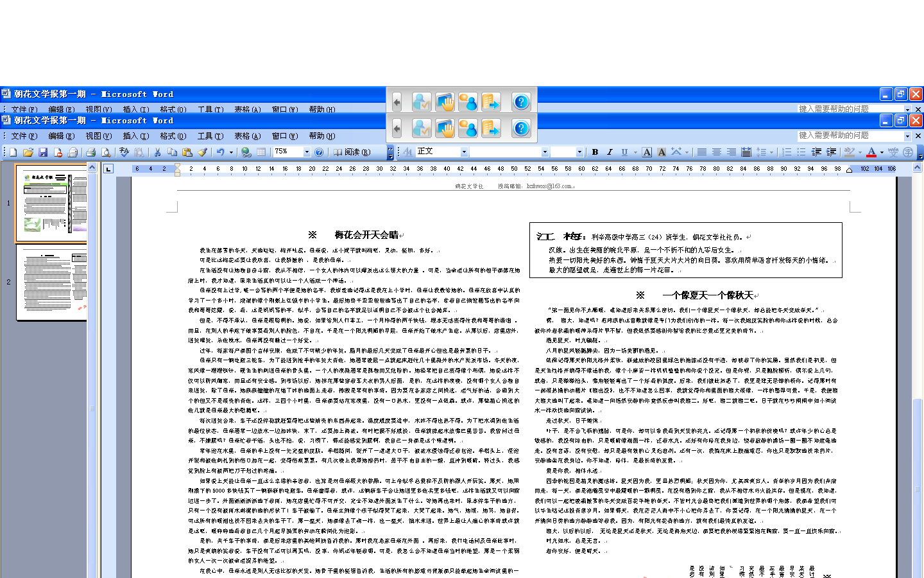Screen dimensions: 924x578
Task: Click the Permission icon in the standard toolbar
Action: pos(58,152)
